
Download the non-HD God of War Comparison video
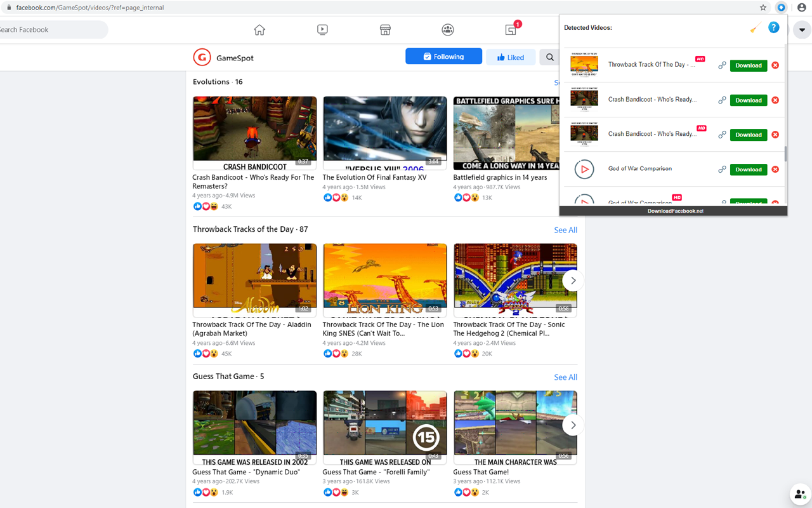click(749, 170)
